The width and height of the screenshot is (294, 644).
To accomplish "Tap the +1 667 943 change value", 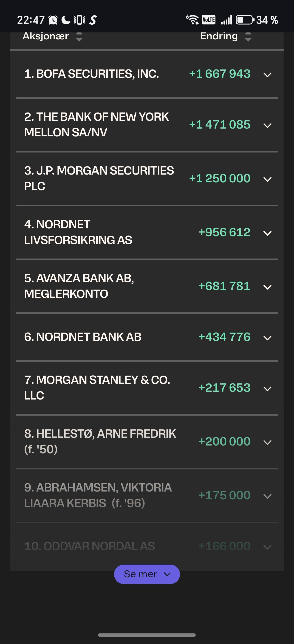I will [220, 74].
